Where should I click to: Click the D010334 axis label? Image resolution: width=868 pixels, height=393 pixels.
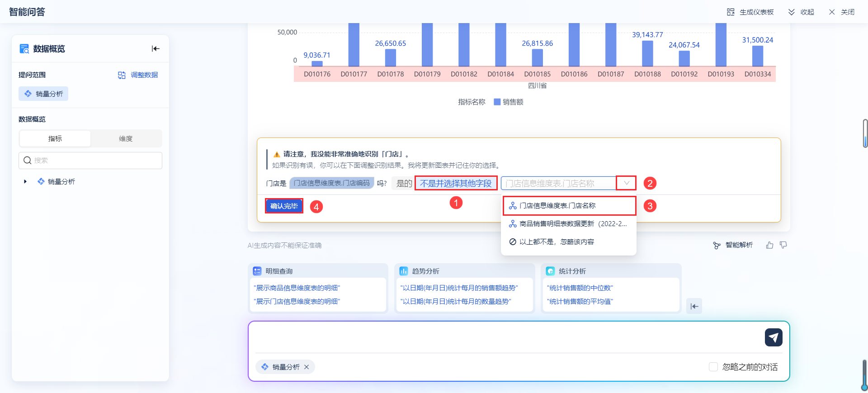(758, 74)
